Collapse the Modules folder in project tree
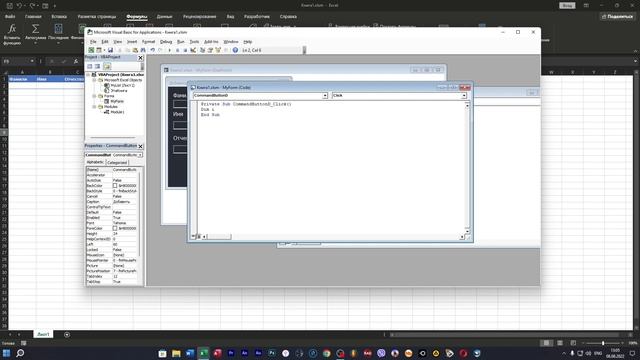Viewport: 640px width, 360px height. pos(94,107)
